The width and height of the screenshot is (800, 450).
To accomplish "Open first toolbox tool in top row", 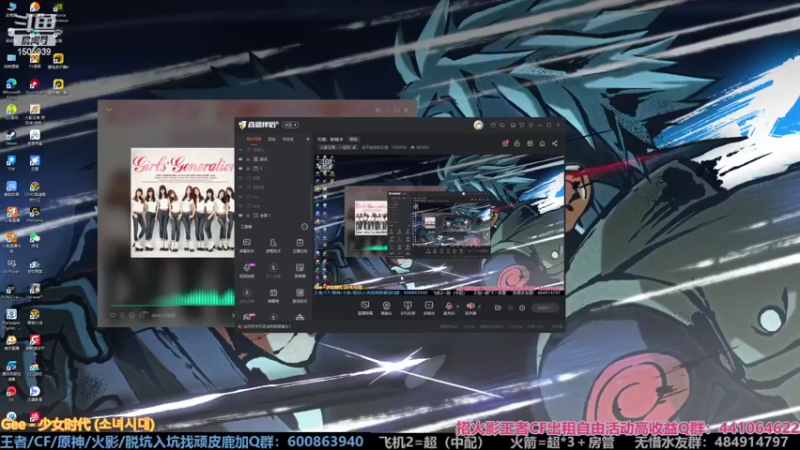I will tap(246, 245).
